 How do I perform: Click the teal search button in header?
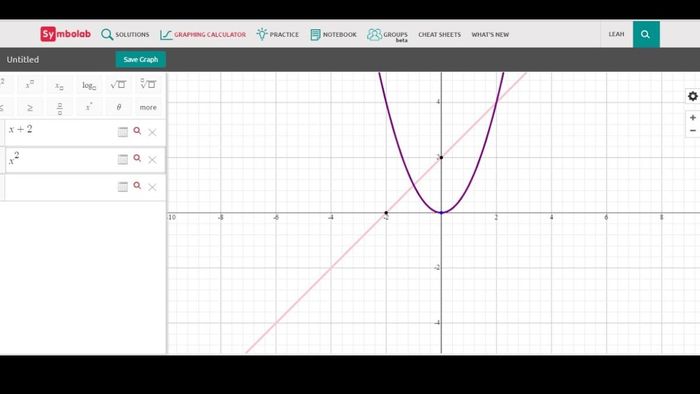click(646, 34)
